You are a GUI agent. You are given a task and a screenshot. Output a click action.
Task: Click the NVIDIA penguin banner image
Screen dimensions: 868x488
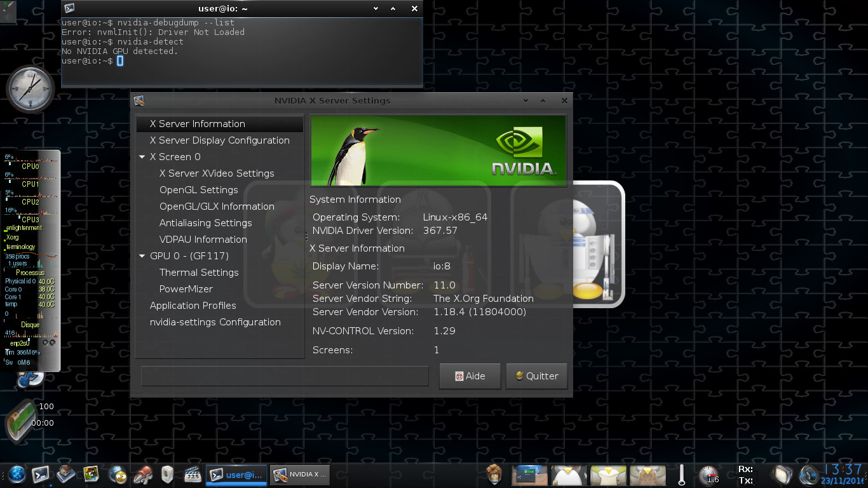click(438, 151)
